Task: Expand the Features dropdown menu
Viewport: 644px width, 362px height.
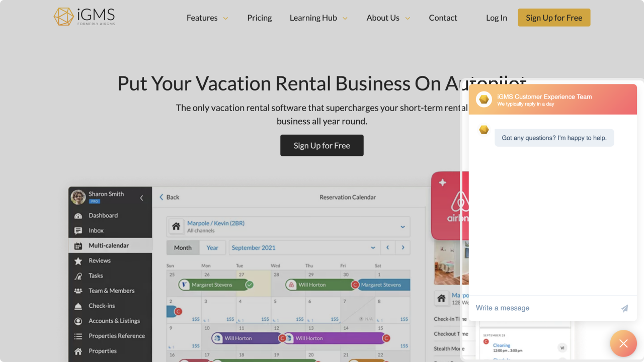Action: point(207,18)
